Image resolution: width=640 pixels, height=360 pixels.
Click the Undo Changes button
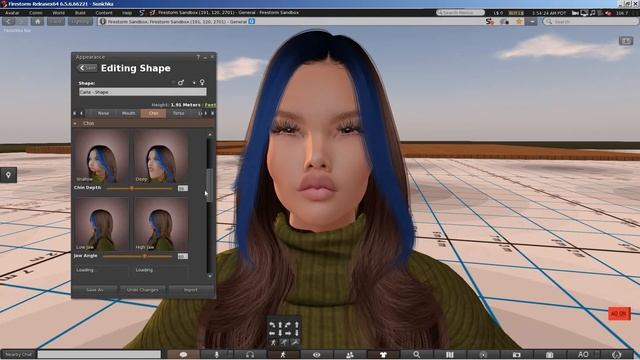pyautogui.click(x=142, y=290)
